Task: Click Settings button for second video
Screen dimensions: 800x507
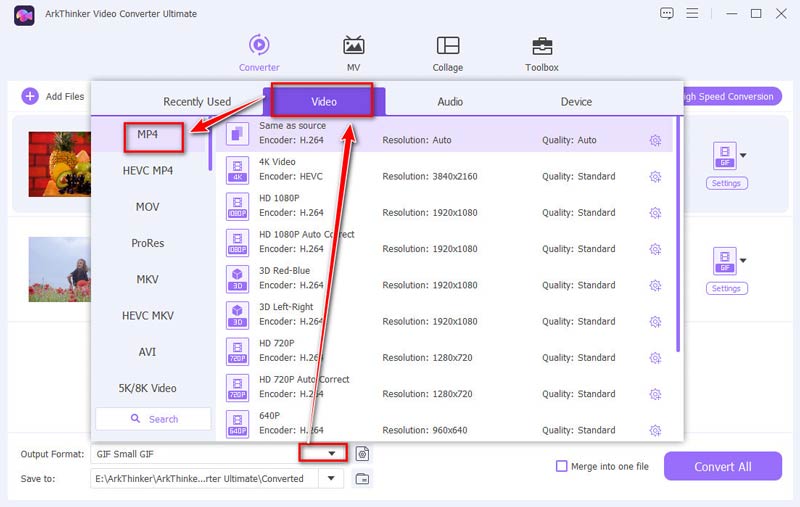Action: click(x=727, y=288)
